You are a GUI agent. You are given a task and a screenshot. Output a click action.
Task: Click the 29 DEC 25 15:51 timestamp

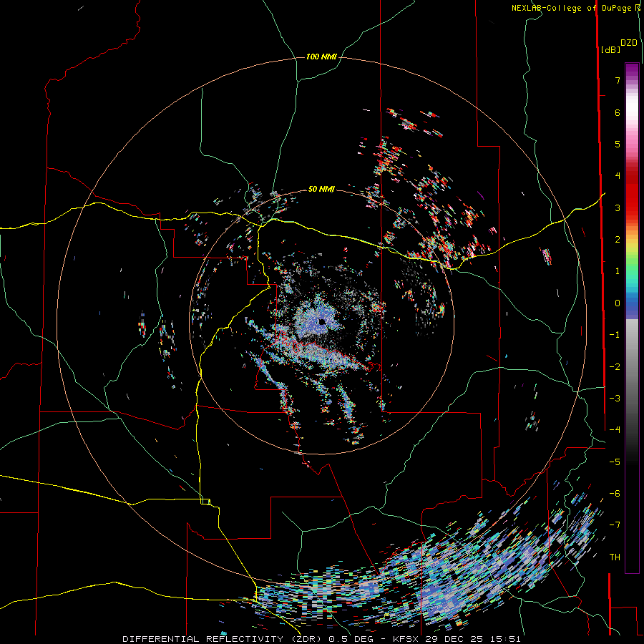coord(474,639)
